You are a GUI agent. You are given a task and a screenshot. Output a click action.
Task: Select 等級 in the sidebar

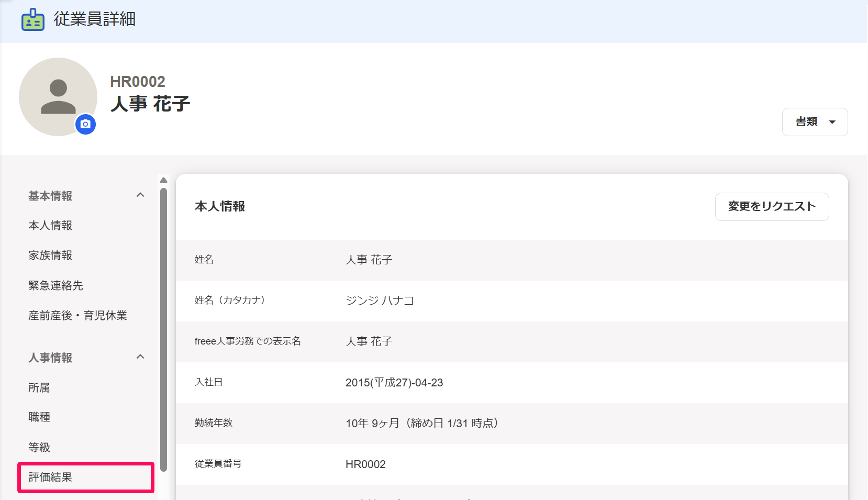click(x=39, y=448)
